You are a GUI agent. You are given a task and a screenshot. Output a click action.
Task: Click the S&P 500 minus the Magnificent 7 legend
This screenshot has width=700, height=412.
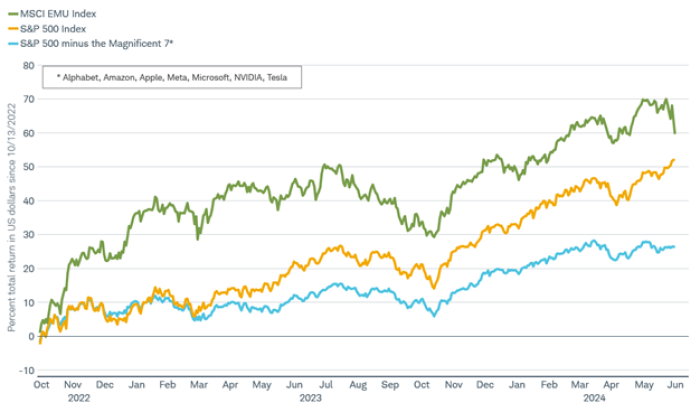point(96,44)
